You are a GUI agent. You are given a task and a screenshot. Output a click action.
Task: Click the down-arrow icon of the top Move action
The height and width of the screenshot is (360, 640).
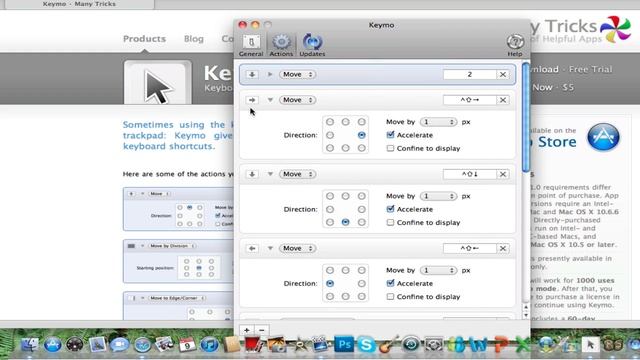[252, 74]
